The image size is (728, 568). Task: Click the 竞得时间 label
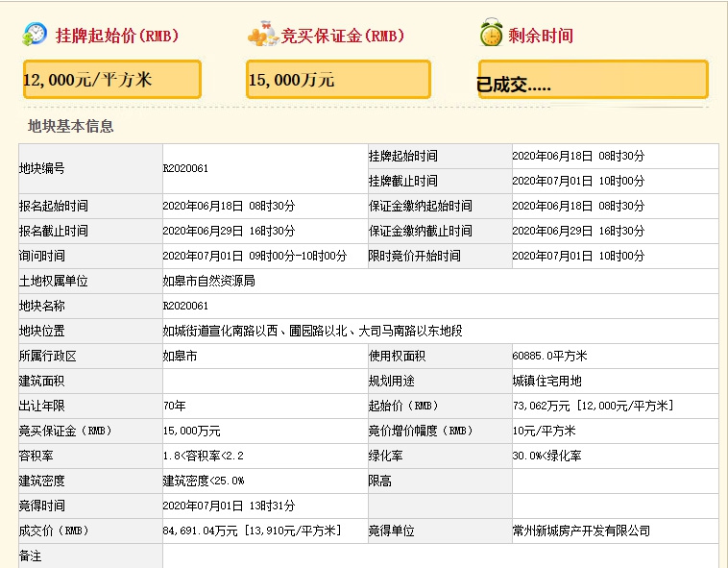tap(42, 506)
